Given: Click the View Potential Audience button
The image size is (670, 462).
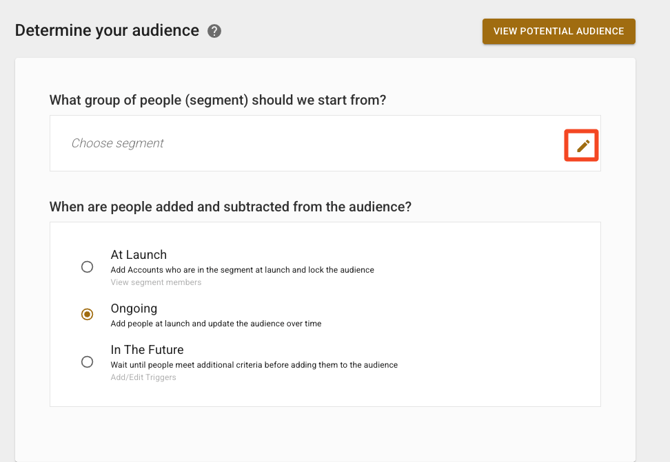Looking at the screenshot, I should (x=558, y=31).
